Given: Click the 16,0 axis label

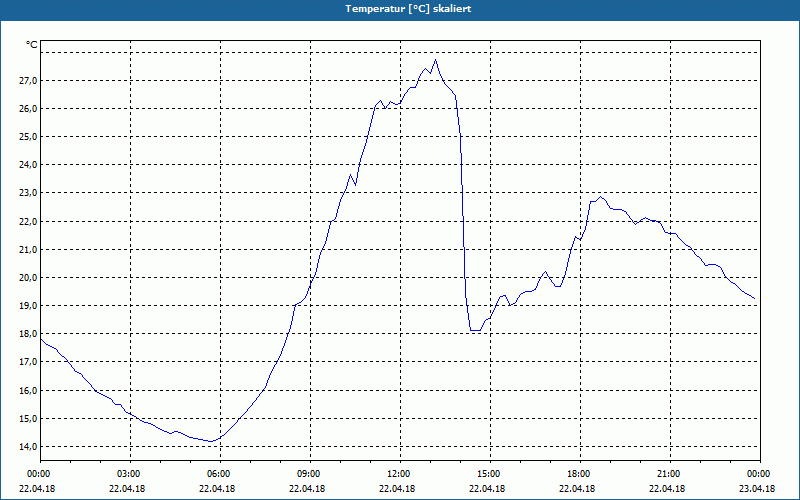Looking at the screenshot, I should (28, 390).
